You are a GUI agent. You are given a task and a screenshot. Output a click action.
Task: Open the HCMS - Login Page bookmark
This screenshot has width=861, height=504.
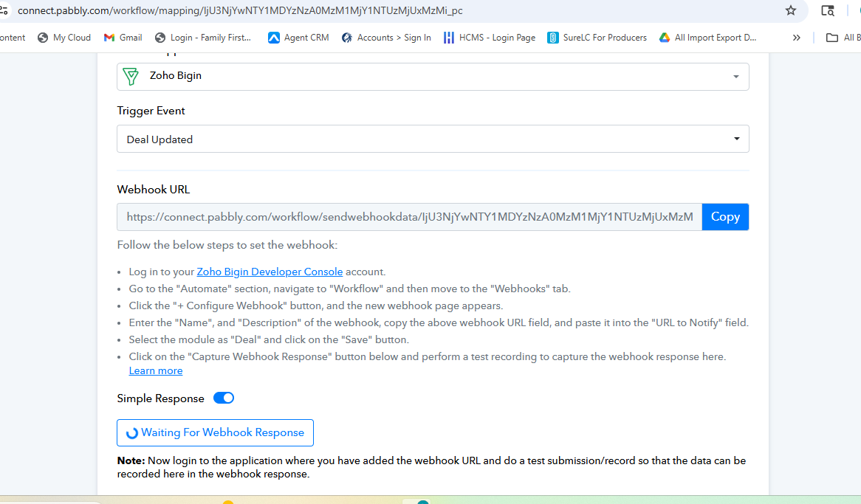pyautogui.click(x=490, y=38)
